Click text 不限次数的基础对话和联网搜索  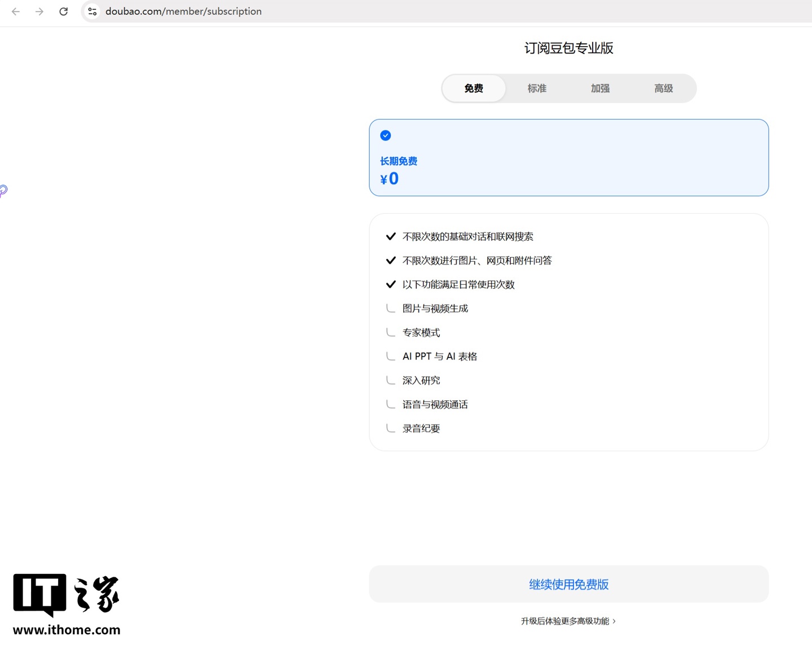point(468,237)
